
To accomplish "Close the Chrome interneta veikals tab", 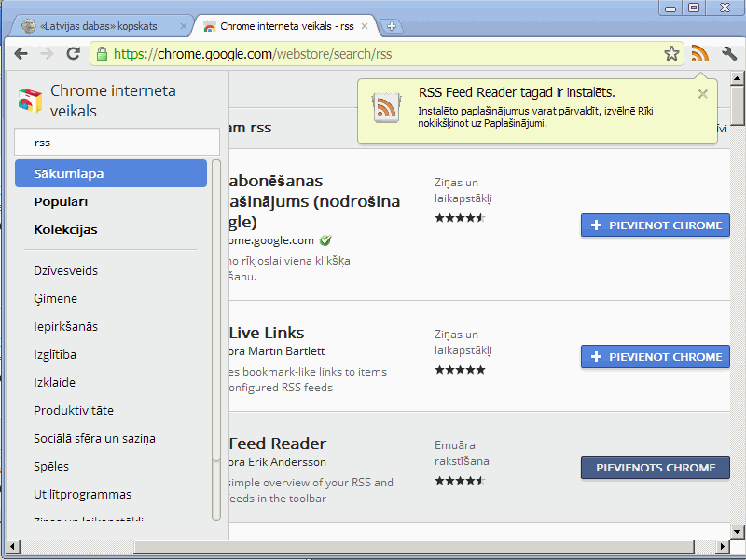I will pyautogui.click(x=365, y=26).
